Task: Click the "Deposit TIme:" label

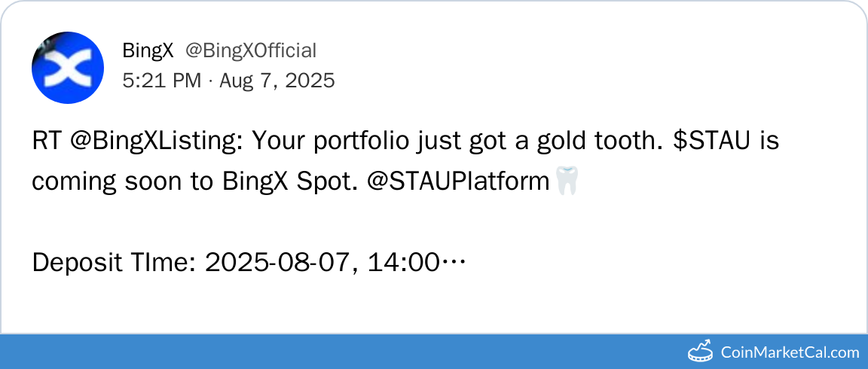Action: [114, 263]
